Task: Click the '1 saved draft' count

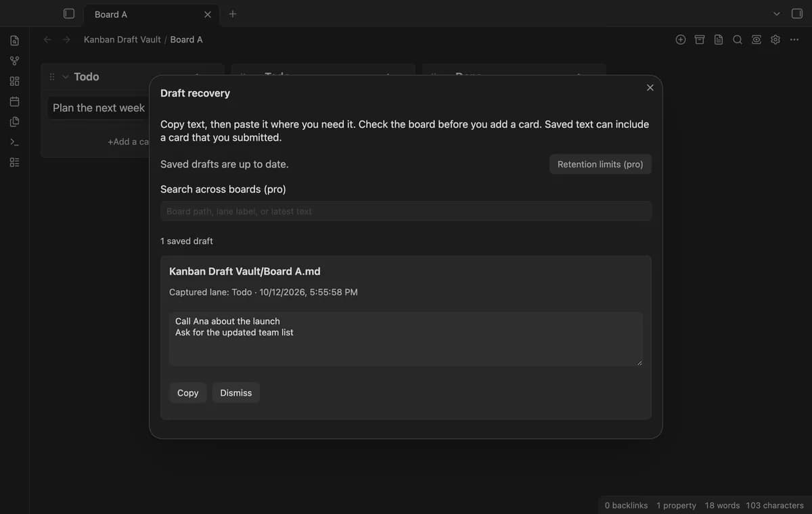Action: point(187,241)
